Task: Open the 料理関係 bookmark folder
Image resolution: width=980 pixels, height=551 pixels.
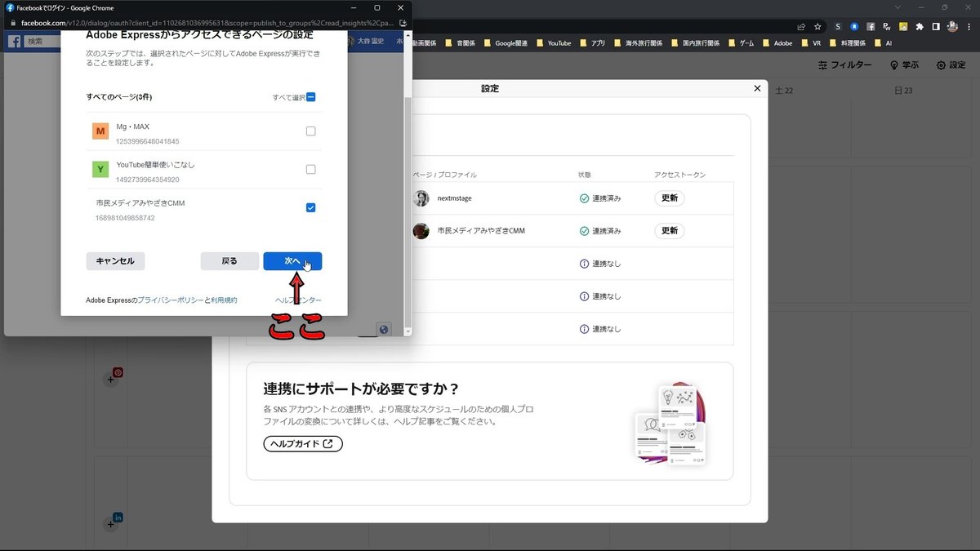Action: tap(846, 43)
